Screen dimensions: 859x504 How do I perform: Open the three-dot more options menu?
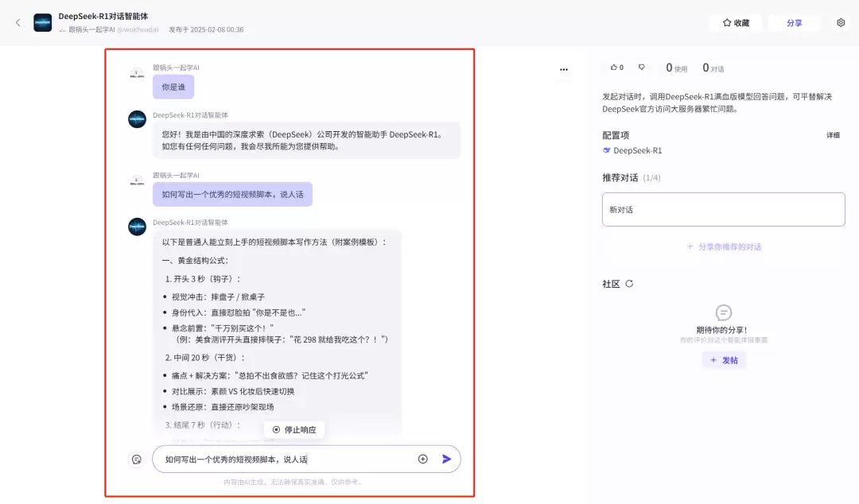coord(563,69)
